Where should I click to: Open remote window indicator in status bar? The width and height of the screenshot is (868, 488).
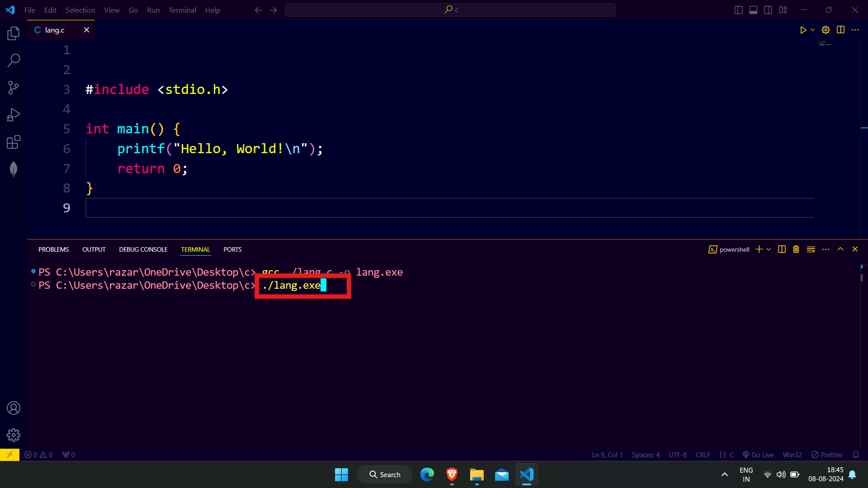coord(9,455)
